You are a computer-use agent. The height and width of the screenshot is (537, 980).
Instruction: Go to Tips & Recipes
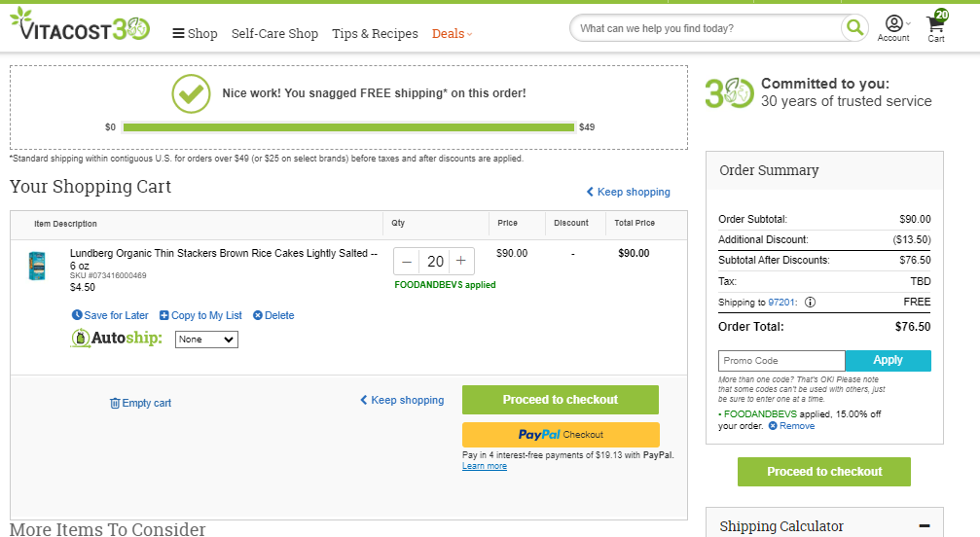(x=375, y=34)
